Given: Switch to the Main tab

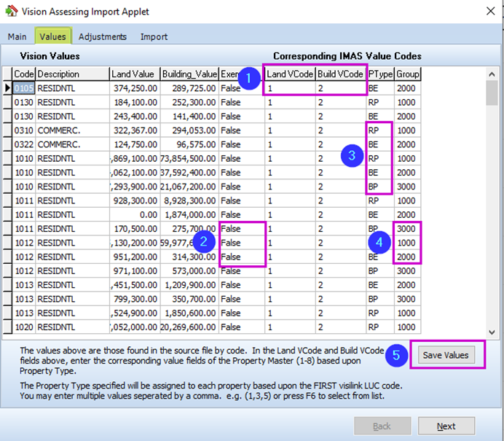Looking at the screenshot, I should point(17,36).
